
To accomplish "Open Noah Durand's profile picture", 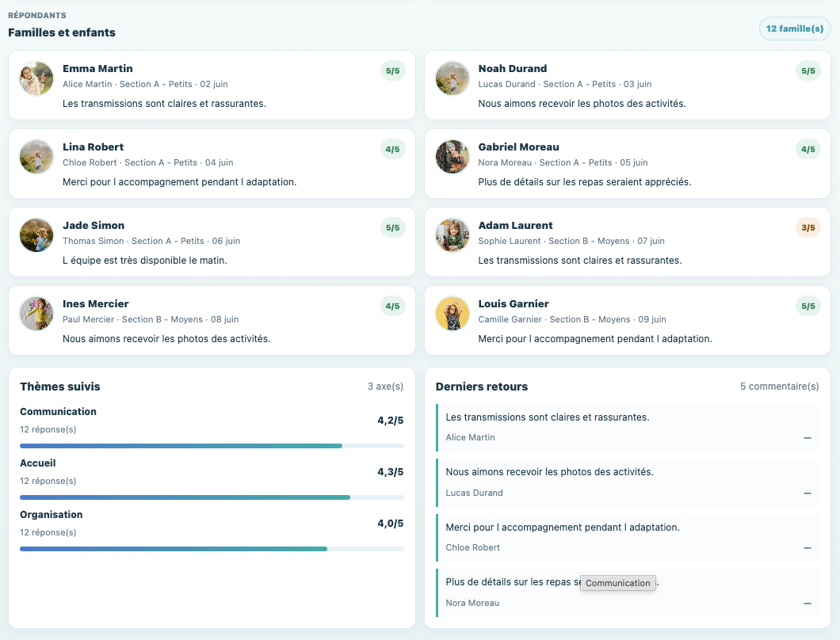I will coord(452,78).
